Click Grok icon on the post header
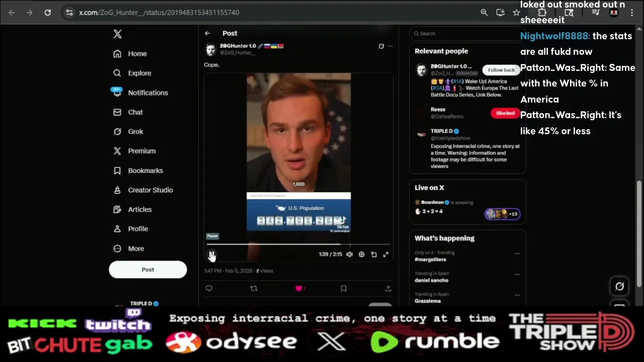 point(381,46)
